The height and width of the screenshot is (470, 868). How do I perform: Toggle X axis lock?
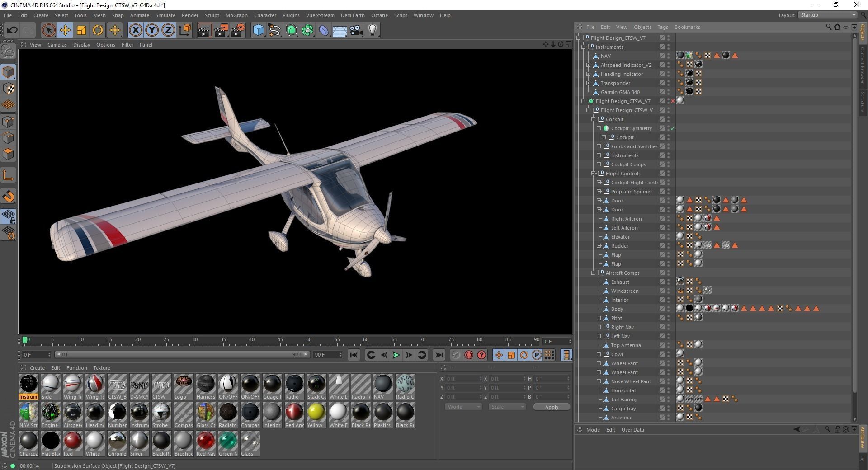pos(135,30)
